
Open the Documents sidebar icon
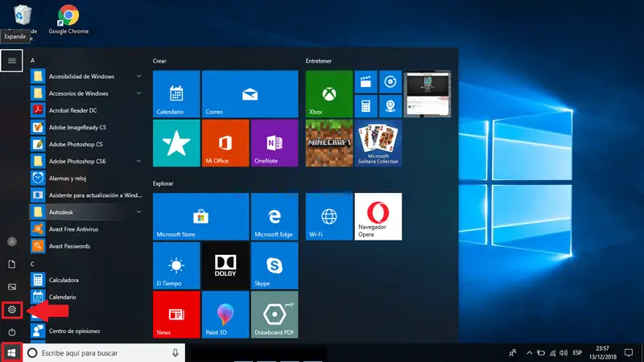(x=12, y=264)
